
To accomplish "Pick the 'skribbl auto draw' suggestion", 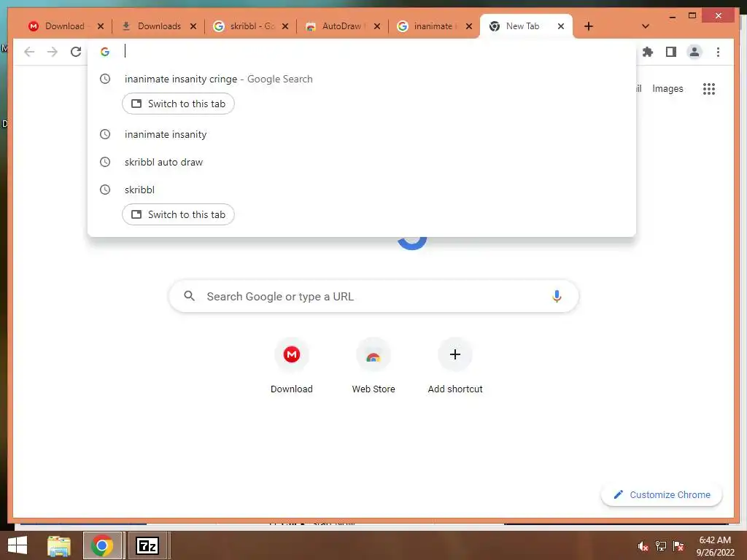I will [x=361, y=162].
